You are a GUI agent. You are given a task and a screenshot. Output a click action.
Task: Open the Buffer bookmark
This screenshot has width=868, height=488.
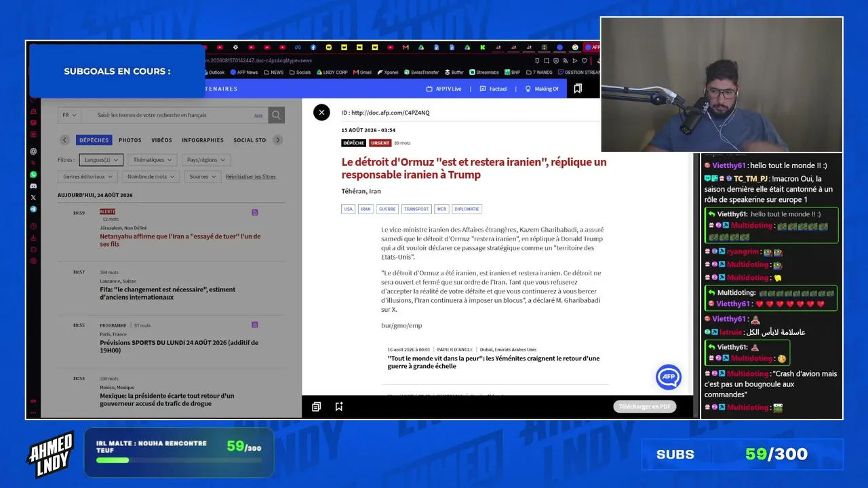pyautogui.click(x=454, y=73)
